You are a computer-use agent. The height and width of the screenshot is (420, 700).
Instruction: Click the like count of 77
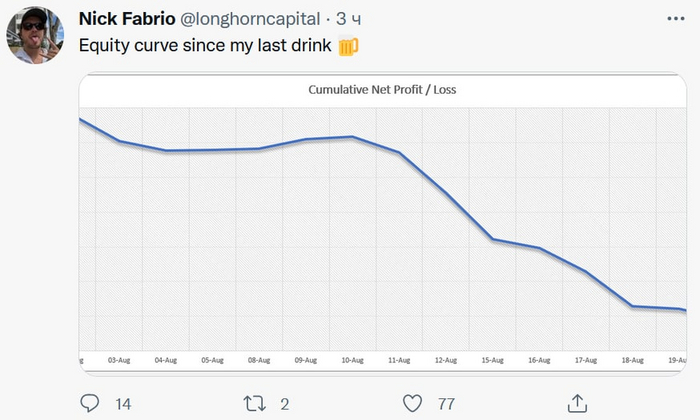[446, 404]
